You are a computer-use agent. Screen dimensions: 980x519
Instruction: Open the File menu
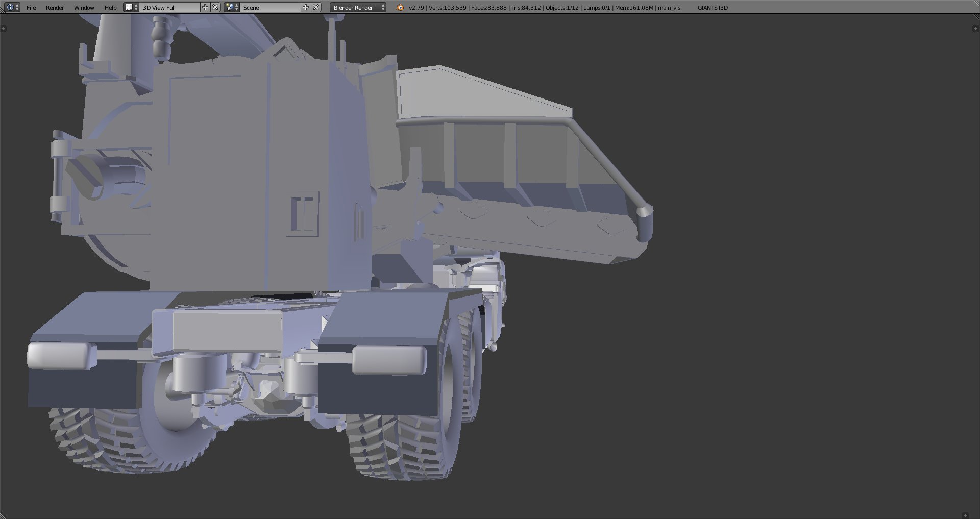click(x=31, y=8)
